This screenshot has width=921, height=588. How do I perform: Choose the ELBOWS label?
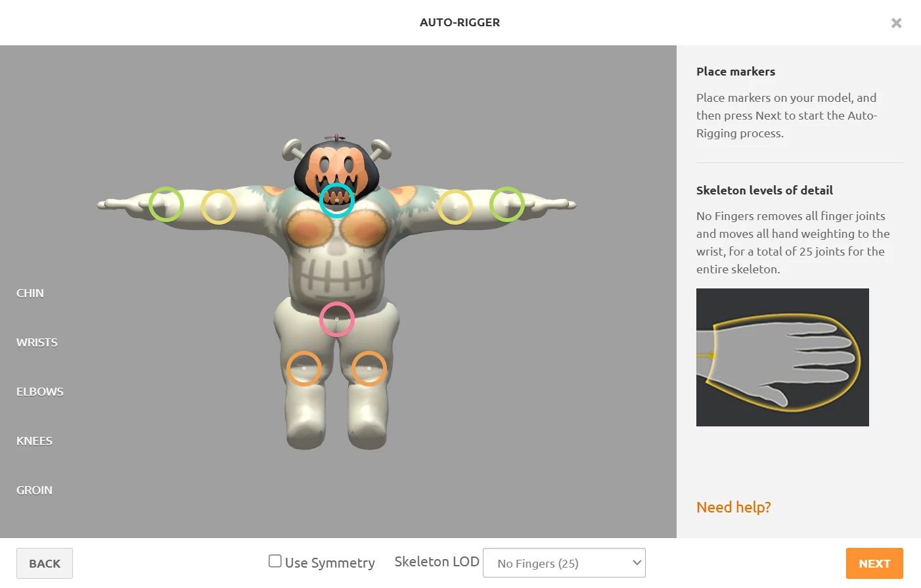(x=40, y=392)
